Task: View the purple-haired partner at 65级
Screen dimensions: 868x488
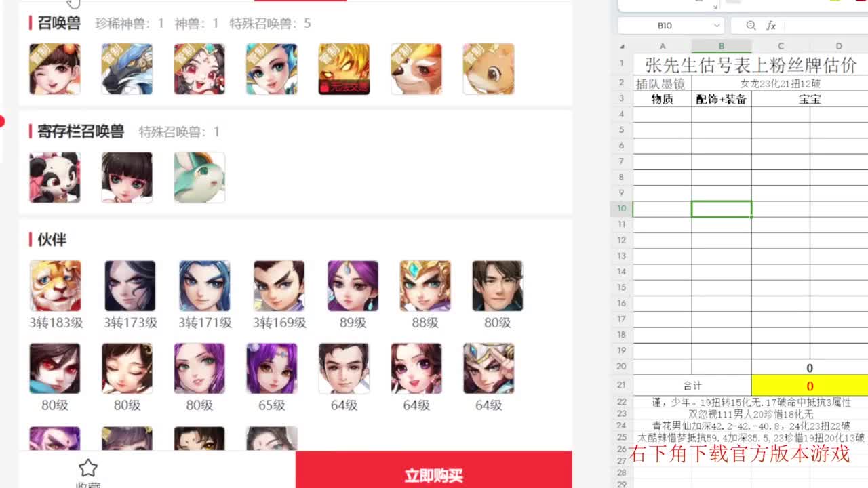Action: (x=272, y=369)
